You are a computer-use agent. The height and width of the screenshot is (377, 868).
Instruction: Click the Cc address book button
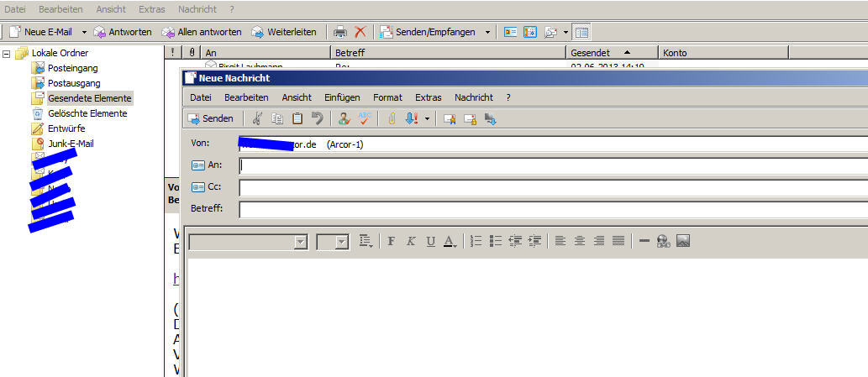tap(207, 187)
